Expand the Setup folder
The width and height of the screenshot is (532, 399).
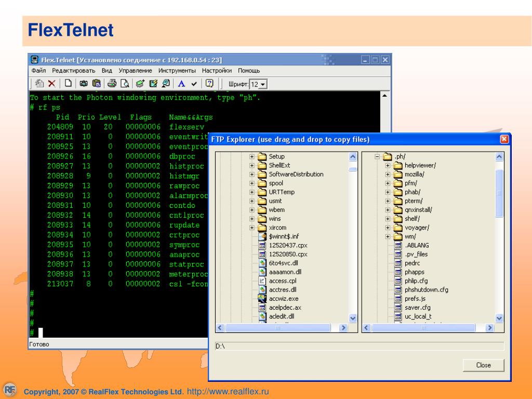252,156
